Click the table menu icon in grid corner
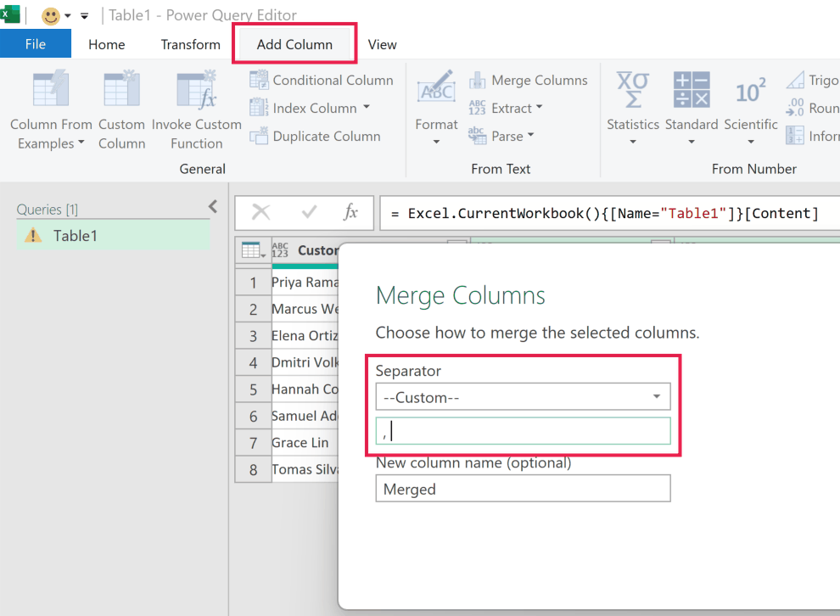Screen dimensions: 840x616 [253, 250]
